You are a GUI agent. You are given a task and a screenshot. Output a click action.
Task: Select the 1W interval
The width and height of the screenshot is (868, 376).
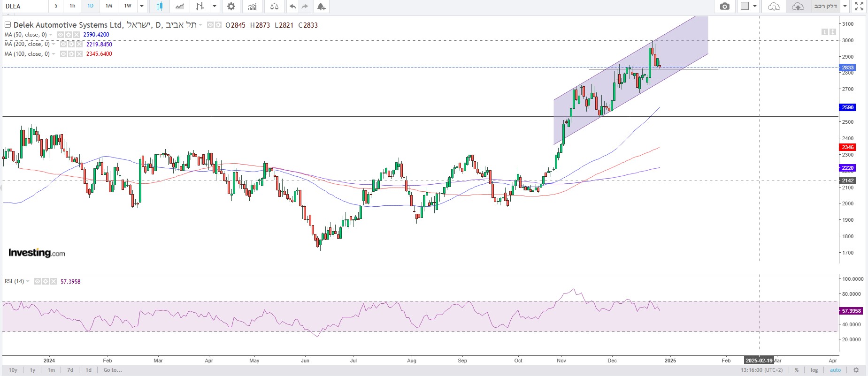point(128,6)
